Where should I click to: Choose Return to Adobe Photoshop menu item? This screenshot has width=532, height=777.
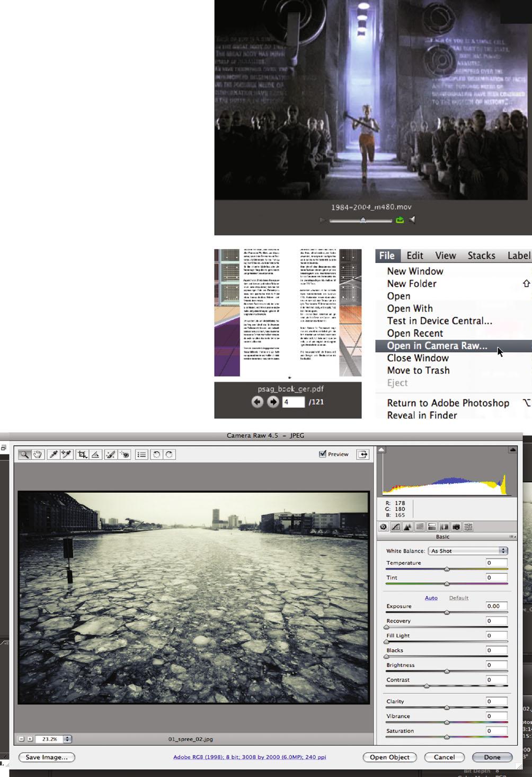point(454,403)
